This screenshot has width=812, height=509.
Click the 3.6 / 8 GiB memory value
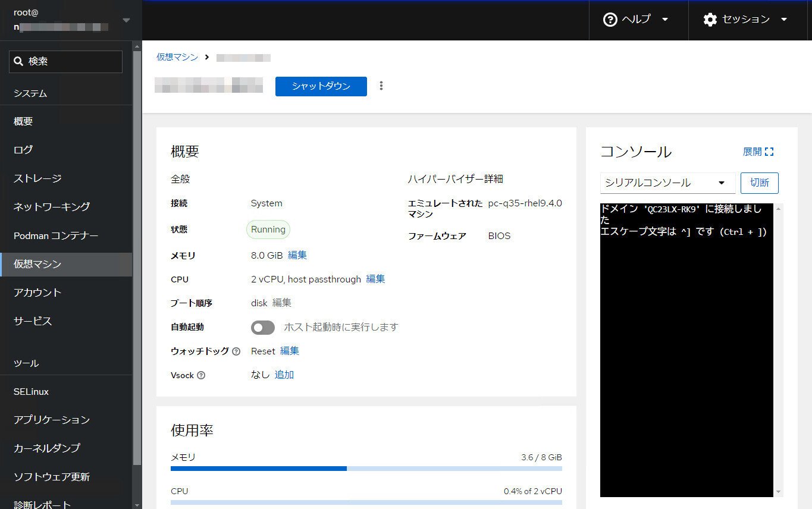pos(541,457)
